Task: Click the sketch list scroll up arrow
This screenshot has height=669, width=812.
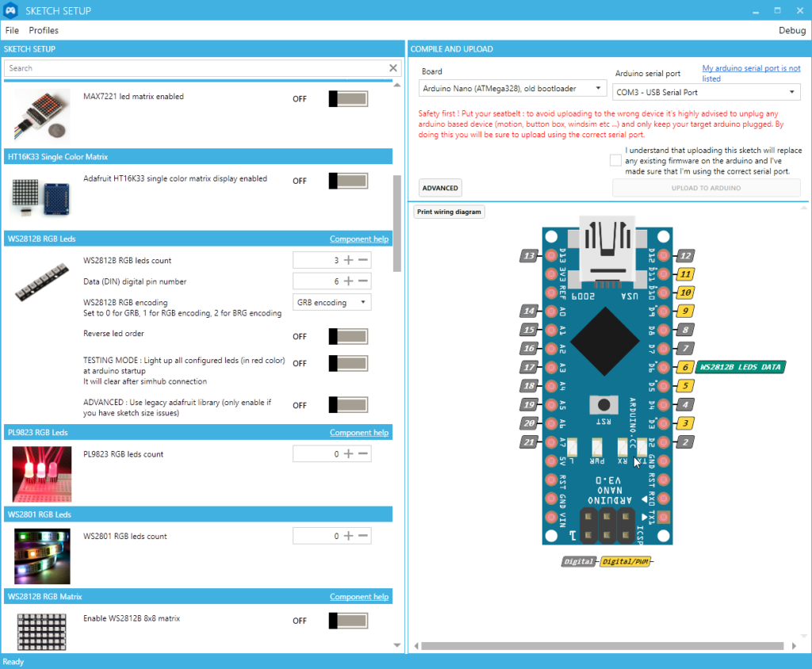Action: point(397,85)
